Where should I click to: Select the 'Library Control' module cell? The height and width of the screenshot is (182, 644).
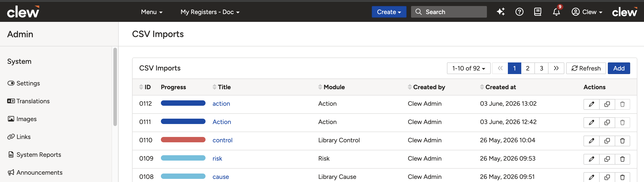click(x=339, y=140)
